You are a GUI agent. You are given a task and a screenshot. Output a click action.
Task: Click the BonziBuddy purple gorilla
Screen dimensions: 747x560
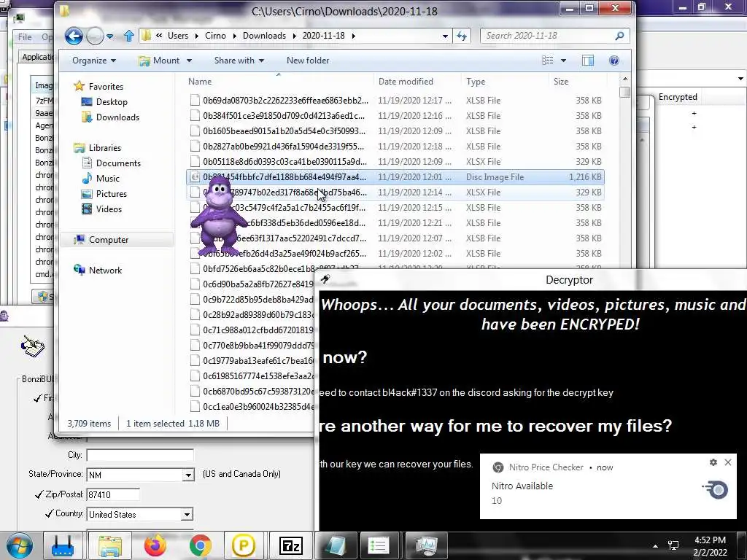pos(218,216)
